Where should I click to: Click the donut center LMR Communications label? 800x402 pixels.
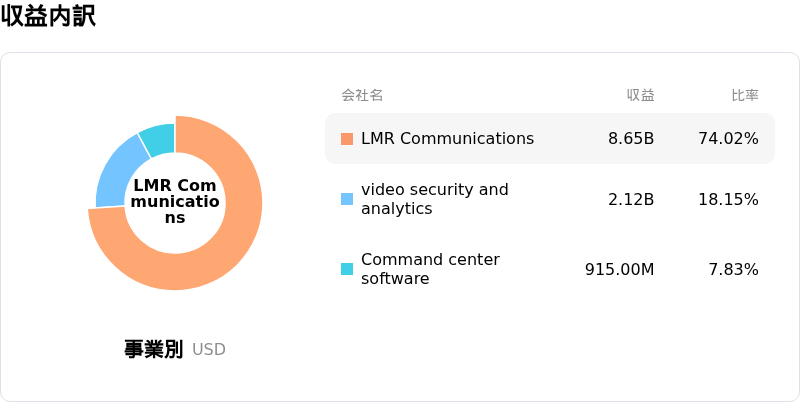click(x=175, y=202)
